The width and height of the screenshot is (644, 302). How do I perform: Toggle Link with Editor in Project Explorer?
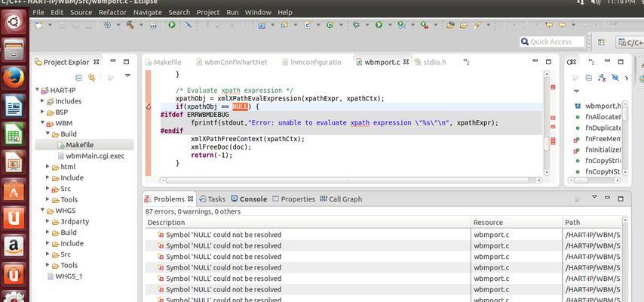coord(92,77)
